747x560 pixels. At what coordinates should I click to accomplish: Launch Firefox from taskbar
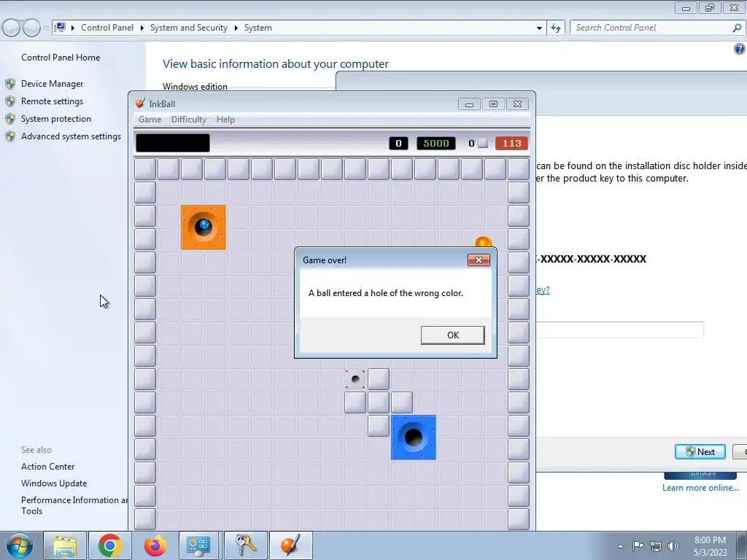155,545
